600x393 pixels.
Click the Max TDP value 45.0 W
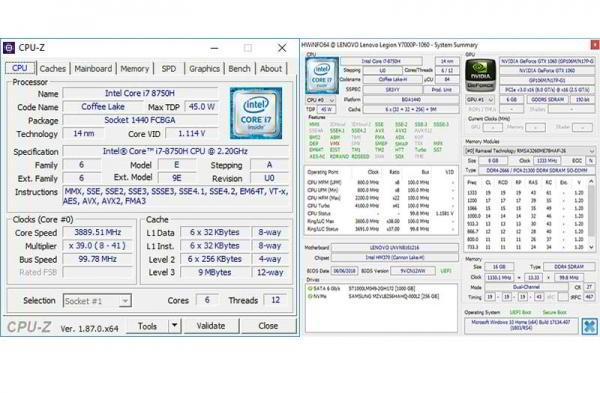coord(202,107)
